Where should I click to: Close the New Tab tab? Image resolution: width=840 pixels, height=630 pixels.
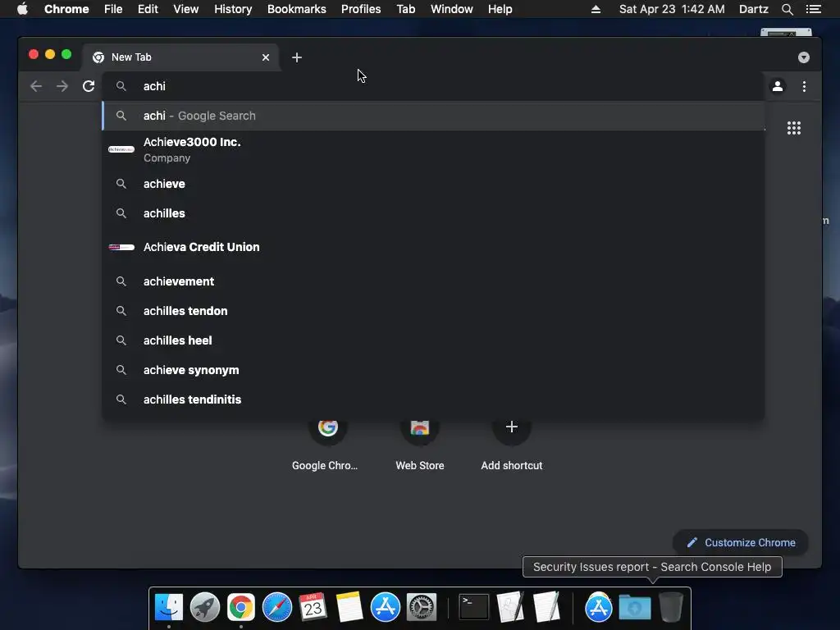(x=266, y=57)
